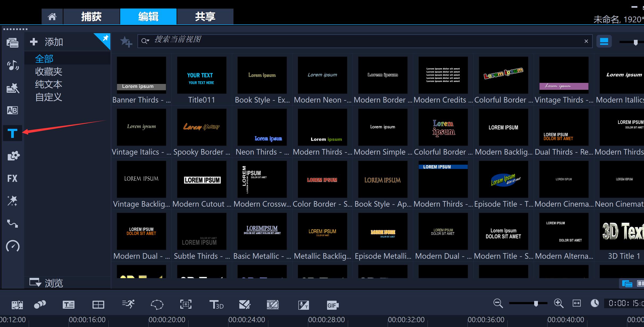Toggle the split-panel layout button at bottom right
644x327 pixels.
click(x=640, y=284)
